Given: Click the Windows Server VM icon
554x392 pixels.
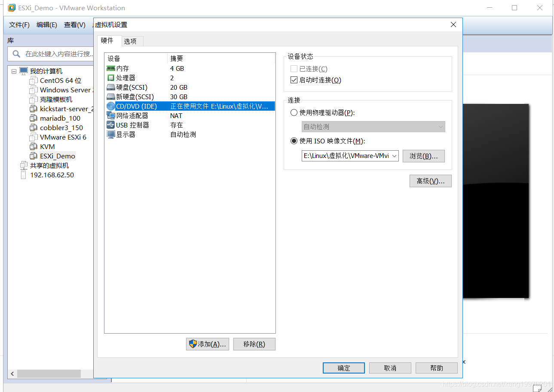Looking at the screenshot, I should (34, 90).
